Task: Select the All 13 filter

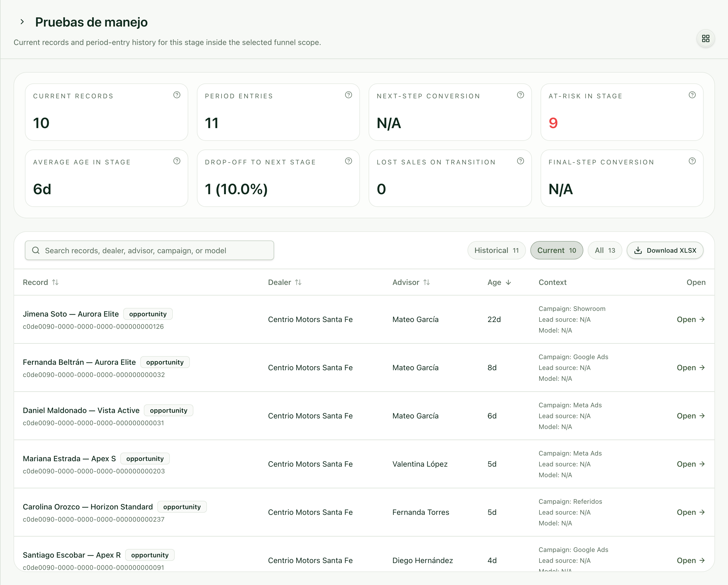Action: [605, 250]
